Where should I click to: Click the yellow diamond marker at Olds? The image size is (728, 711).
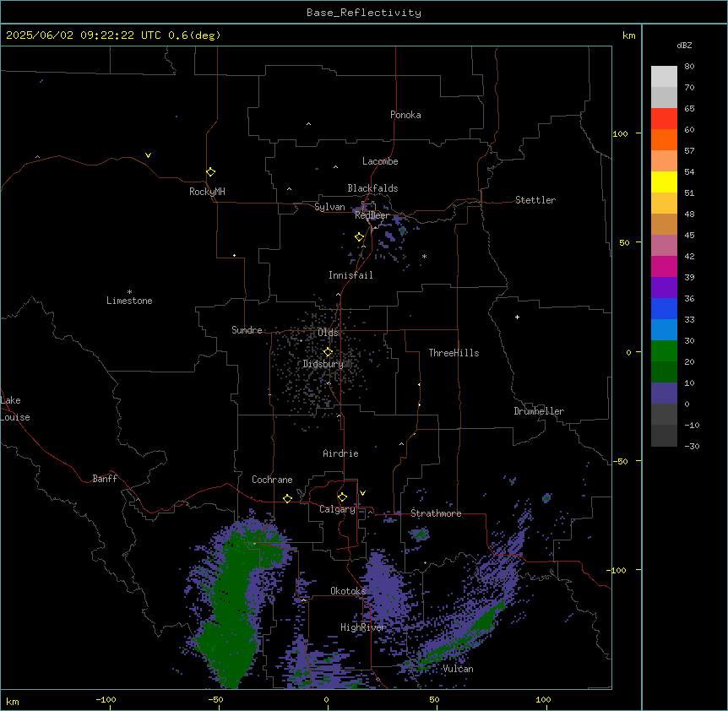[x=328, y=352]
